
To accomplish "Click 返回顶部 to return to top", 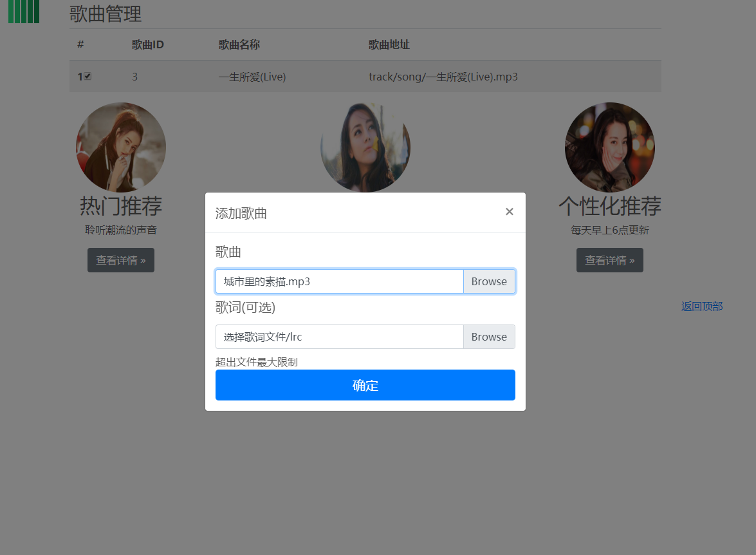I will point(701,306).
